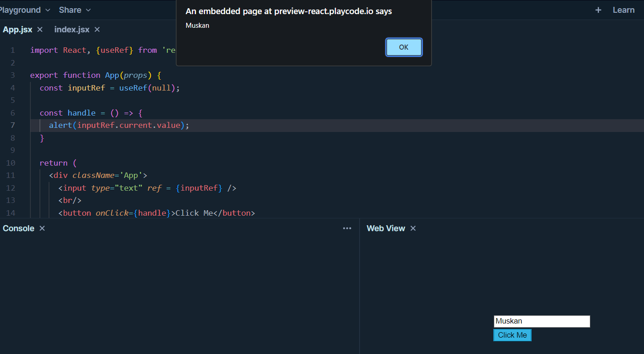This screenshot has width=644, height=354.
Task: Switch to the index.jsx tab
Action: pos(72,30)
